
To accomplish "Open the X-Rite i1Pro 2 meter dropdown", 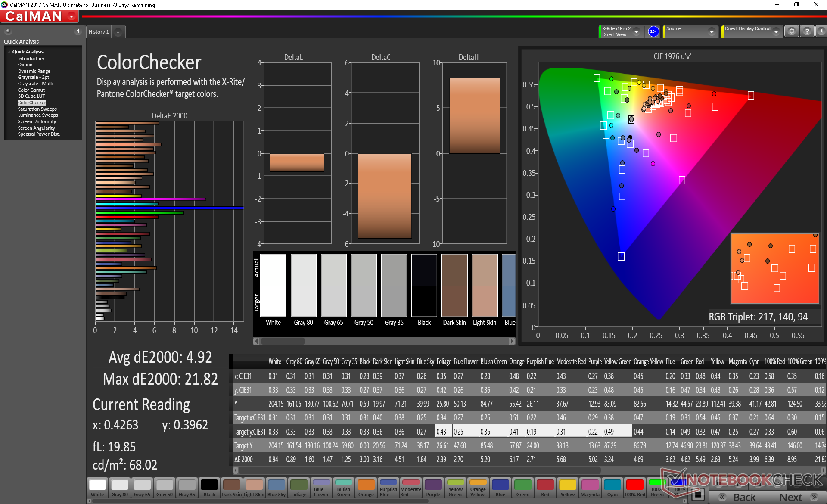I will tap(636, 32).
